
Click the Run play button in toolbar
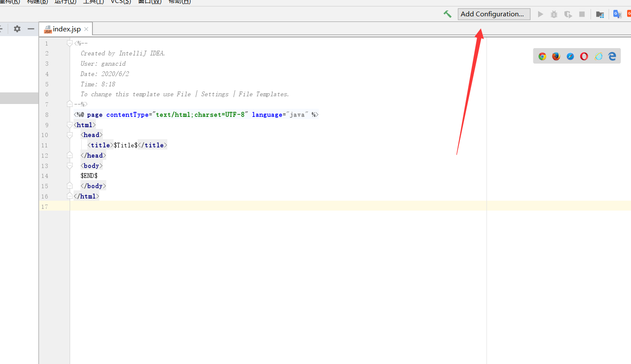click(540, 14)
